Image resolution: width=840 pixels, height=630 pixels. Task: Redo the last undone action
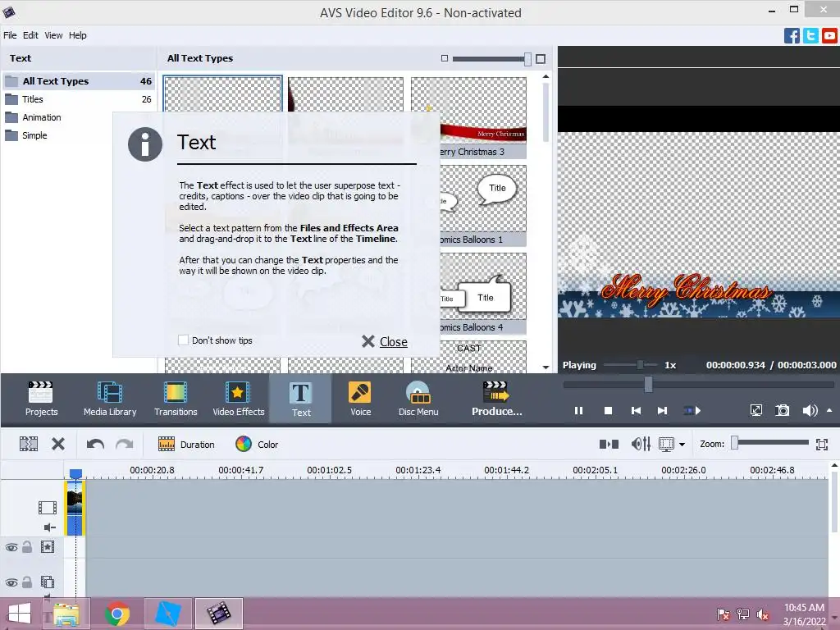[125, 444]
